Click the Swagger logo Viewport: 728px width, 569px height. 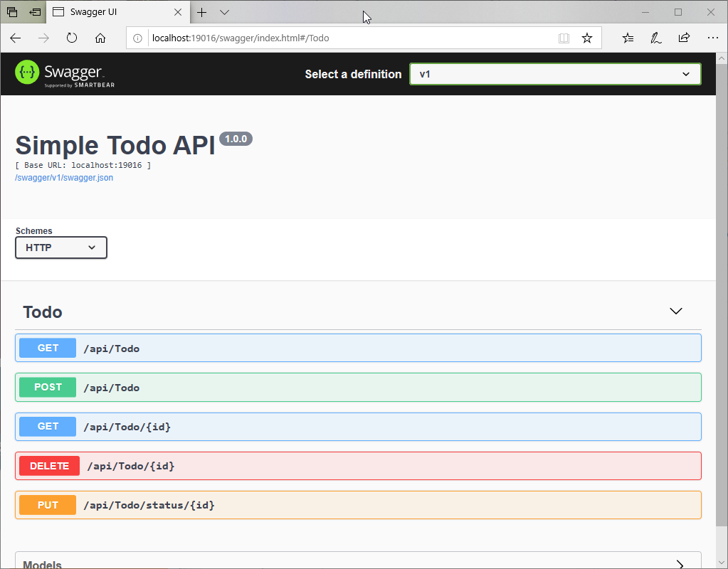pyautogui.click(x=65, y=74)
